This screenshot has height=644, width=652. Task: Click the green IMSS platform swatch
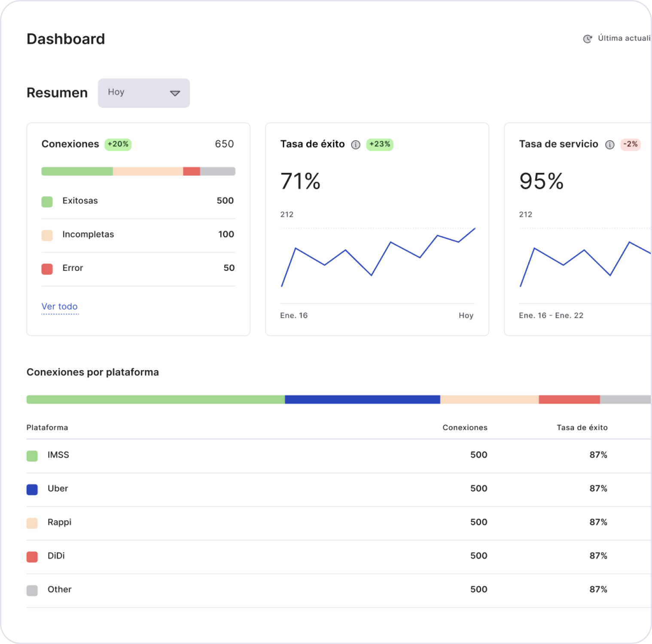pyautogui.click(x=32, y=456)
